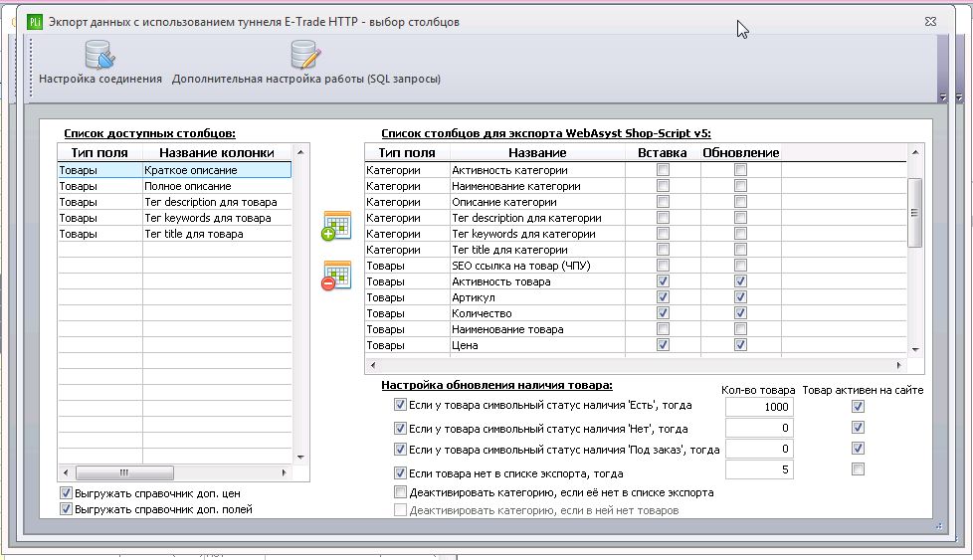
Task: Toggle Обновление checkbox for 'Наименование категории'
Action: point(740,185)
